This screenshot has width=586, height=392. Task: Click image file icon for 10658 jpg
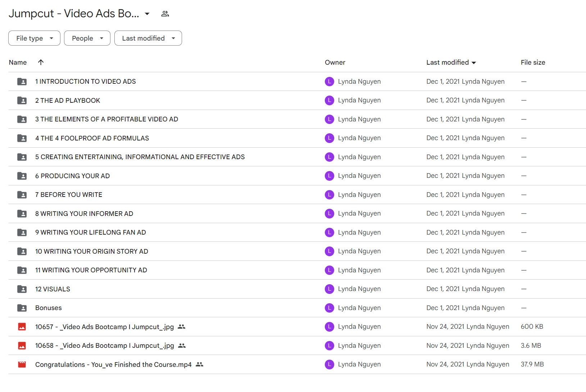click(22, 346)
